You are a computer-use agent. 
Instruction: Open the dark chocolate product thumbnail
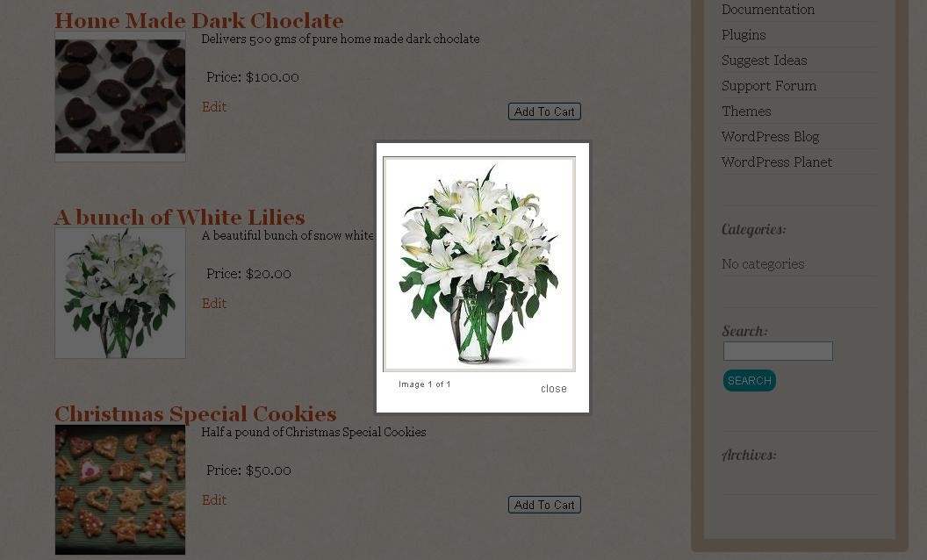click(120, 97)
